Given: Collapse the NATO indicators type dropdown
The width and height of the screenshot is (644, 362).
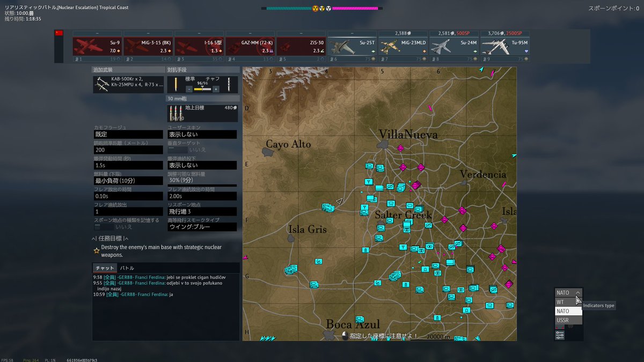Looking at the screenshot, I should (x=568, y=293).
